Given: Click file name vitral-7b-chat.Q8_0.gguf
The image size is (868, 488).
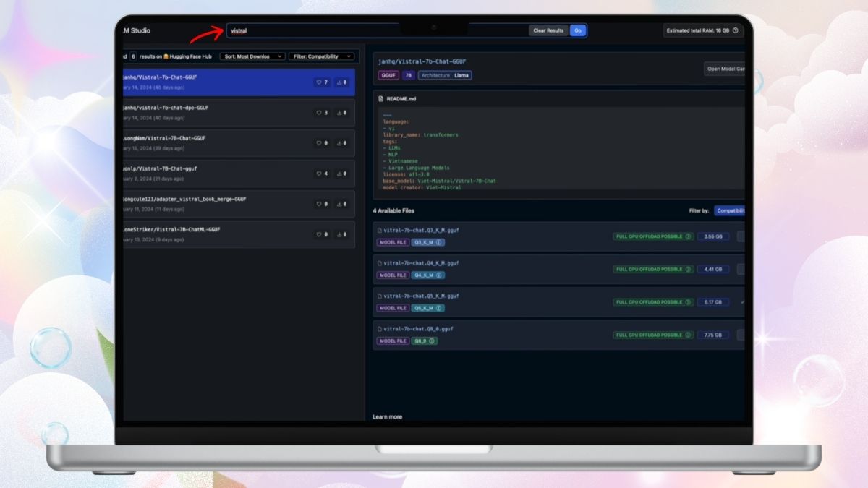Looking at the screenshot, I should pos(419,329).
